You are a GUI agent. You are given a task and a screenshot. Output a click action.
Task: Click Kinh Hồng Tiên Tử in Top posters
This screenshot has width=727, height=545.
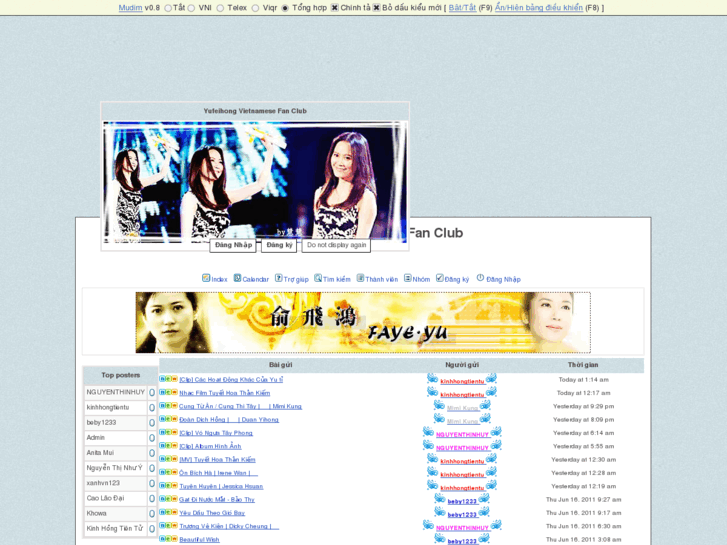click(115, 528)
